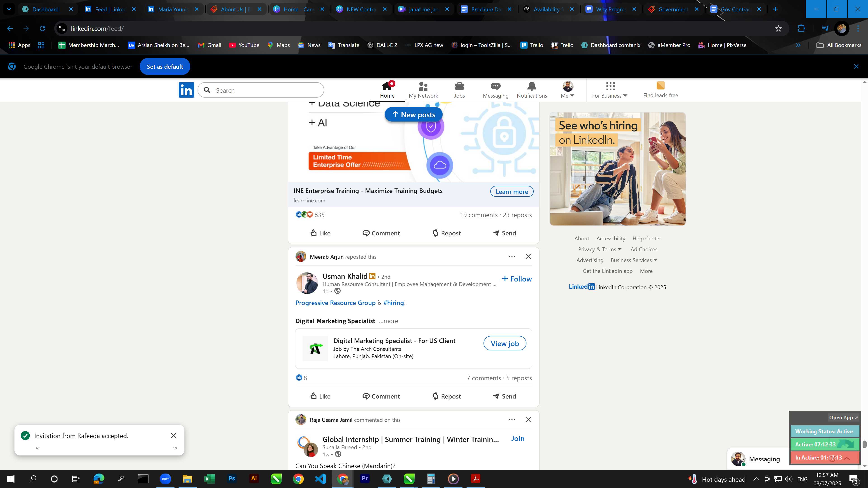
Task: Comment on the INE Enterprise Training post
Action: click(x=381, y=233)
